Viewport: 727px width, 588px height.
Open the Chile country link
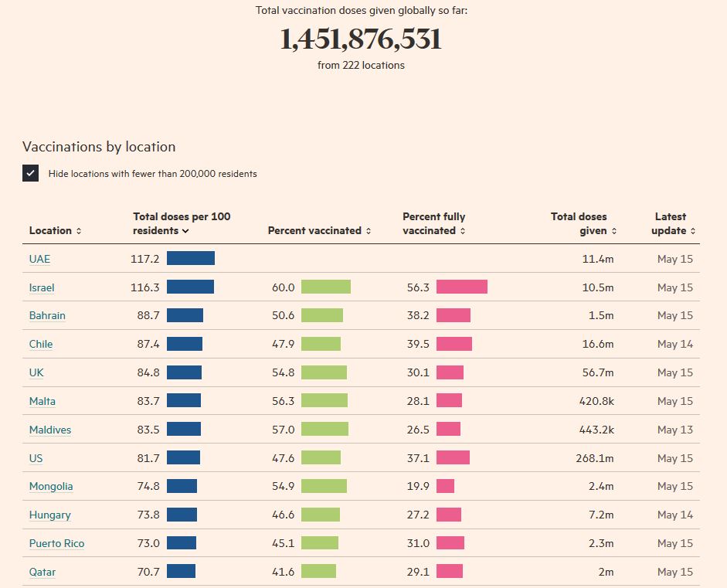(41, 344)
